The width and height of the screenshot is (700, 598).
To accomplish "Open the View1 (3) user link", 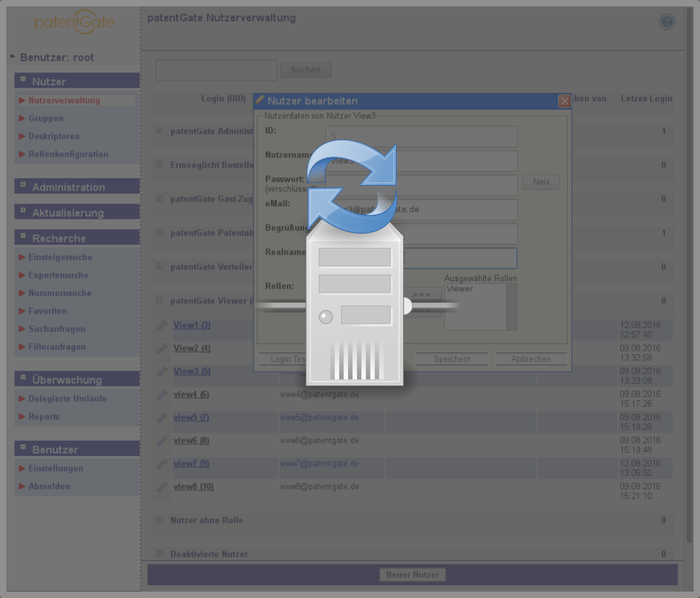I will 192,325.
